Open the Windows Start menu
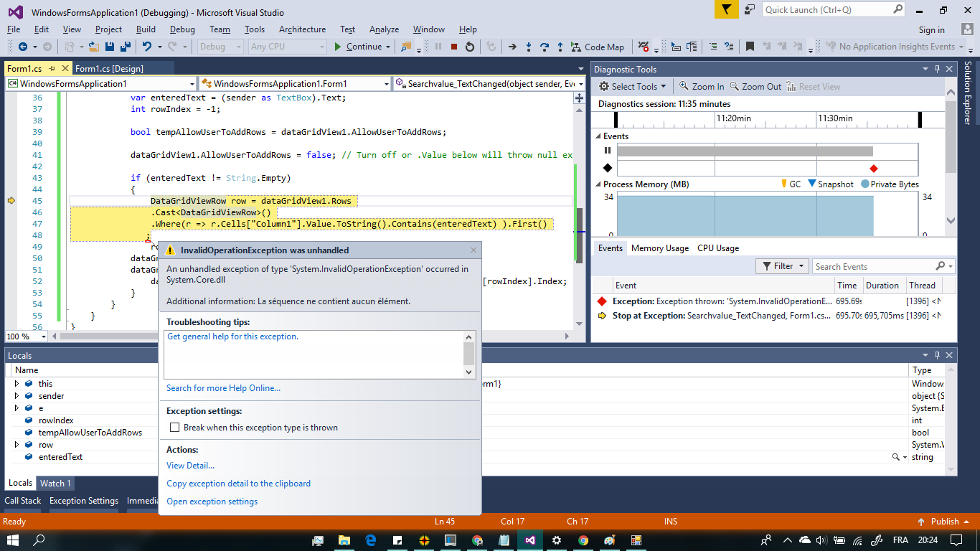This screenshot has width=980, height=551. pyautogui.click(x=13, y=540)
